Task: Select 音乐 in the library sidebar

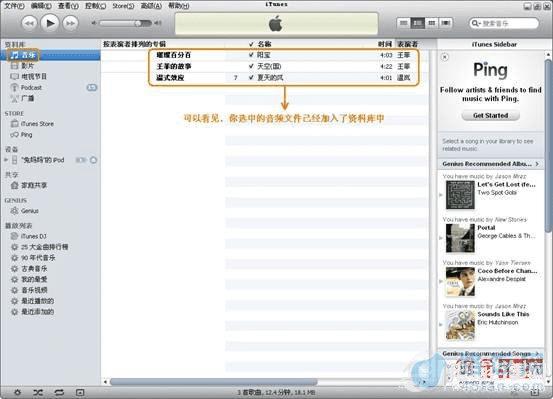Action: [x=50, y=55]
